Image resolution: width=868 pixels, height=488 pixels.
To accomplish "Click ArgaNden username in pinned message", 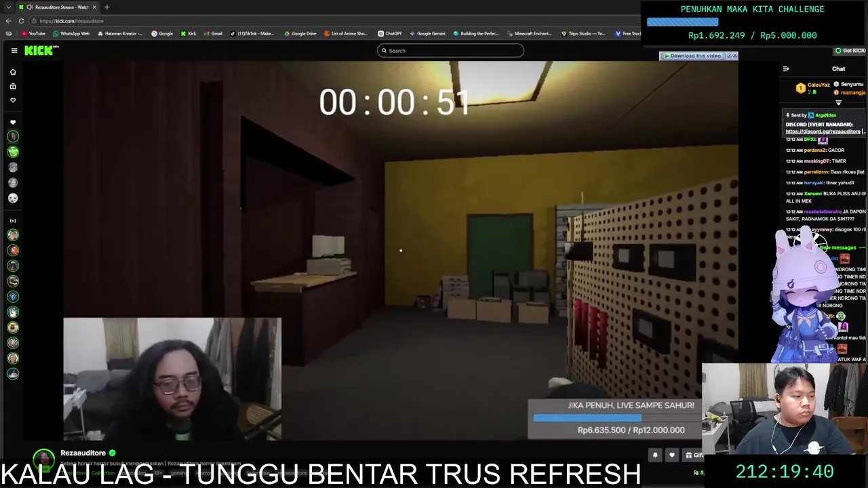I will 825,115.
